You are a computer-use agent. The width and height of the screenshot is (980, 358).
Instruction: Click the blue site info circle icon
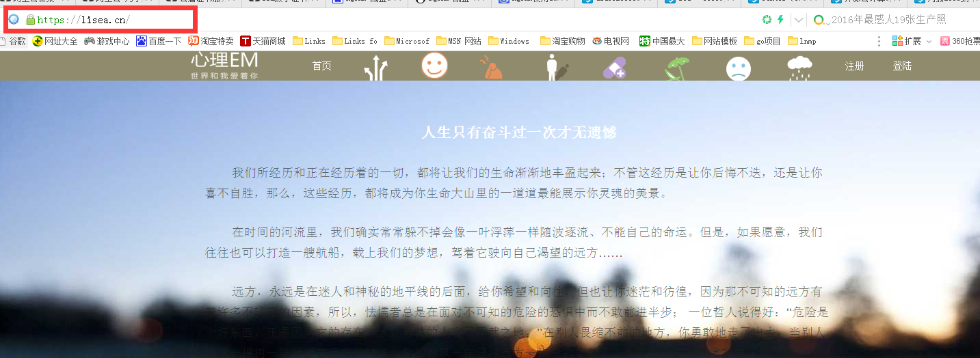[14, 20]
